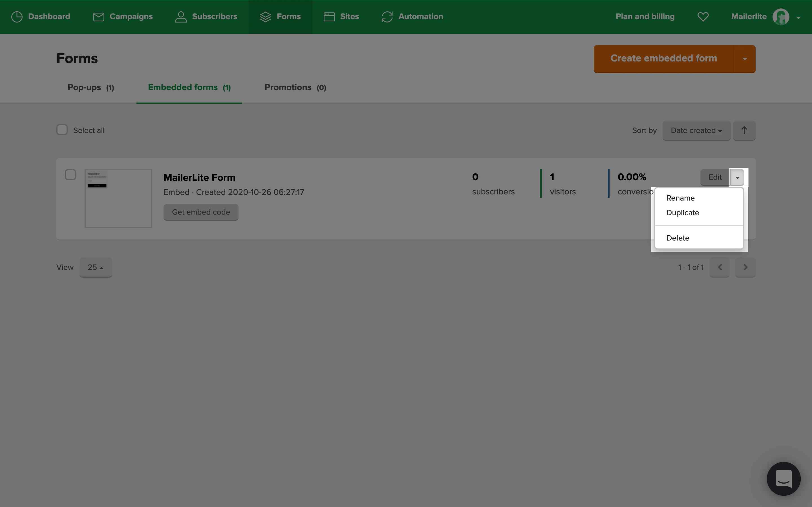Screen dimensions: 812x507
Task: Click the Subscribers person icon
Action: [x=181, y=17]
